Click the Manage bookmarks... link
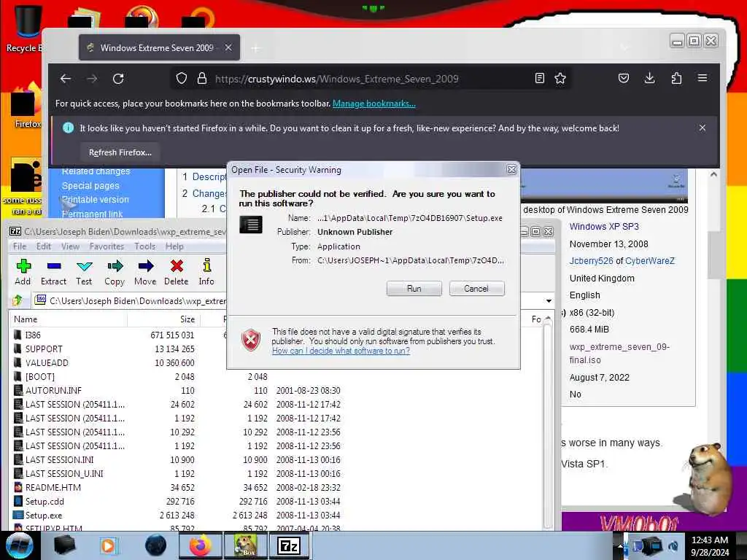Image resolution: width=747 pixels, height=560 pixels. pos(374,104)
